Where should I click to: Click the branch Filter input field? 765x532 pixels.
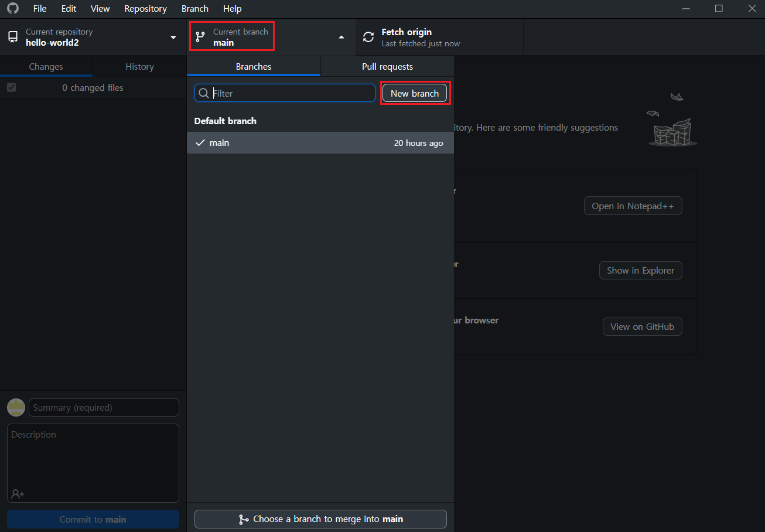[x=285, y=93]
